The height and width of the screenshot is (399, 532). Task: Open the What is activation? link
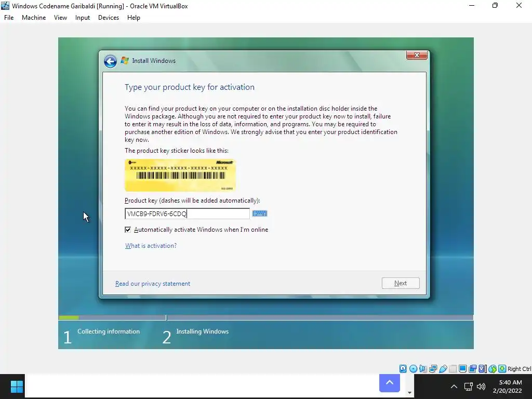click(x=151, y=246)
